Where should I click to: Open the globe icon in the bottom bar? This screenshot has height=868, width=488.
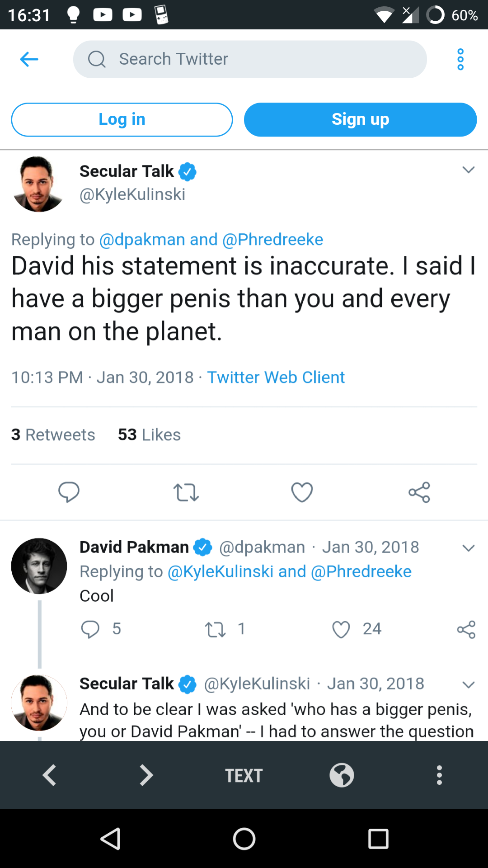click(342, 775)
